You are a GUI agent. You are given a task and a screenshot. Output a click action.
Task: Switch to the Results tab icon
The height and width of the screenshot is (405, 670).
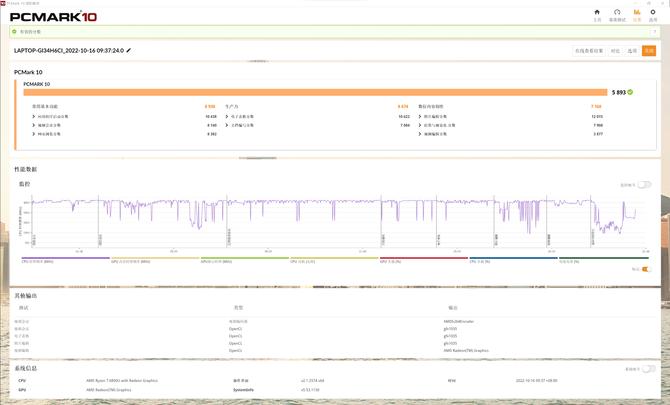point(637,13)
